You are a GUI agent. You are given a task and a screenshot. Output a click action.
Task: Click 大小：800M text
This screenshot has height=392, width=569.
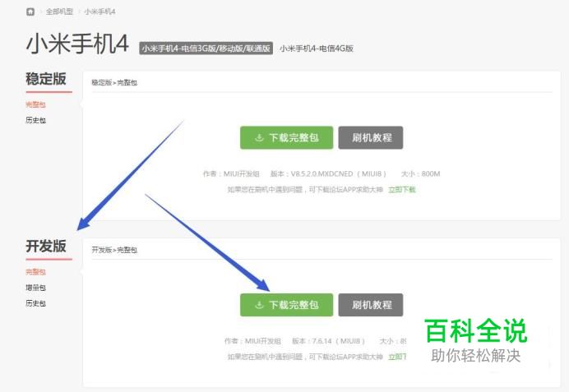point(420,173)
